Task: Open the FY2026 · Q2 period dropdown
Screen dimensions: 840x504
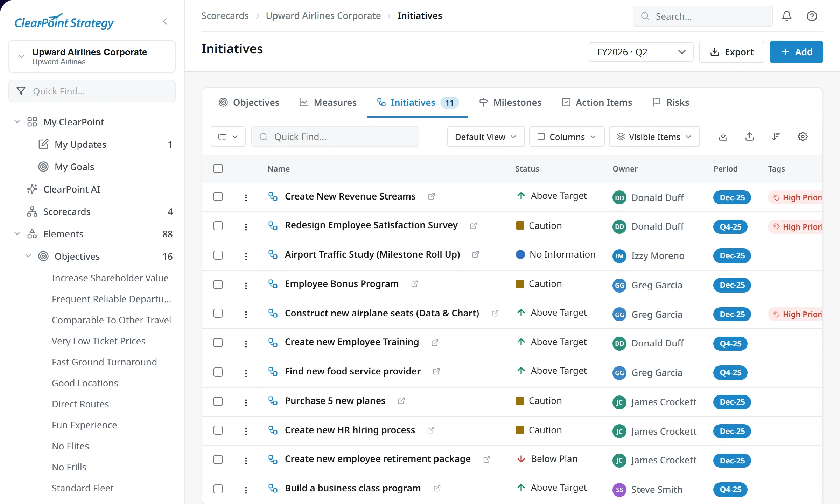Action: tap(641, 52)
